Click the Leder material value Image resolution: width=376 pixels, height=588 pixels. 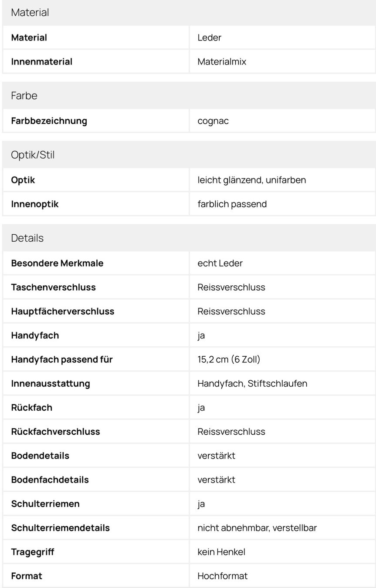coord(209,37)
